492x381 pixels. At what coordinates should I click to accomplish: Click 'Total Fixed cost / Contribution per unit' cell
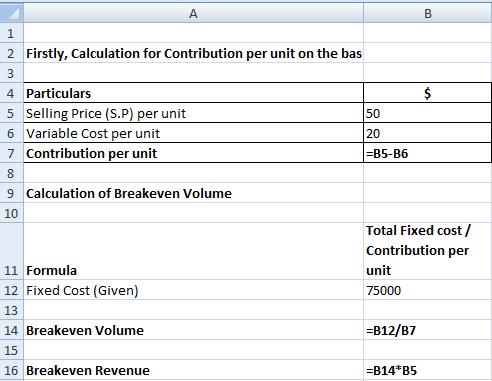428,251
